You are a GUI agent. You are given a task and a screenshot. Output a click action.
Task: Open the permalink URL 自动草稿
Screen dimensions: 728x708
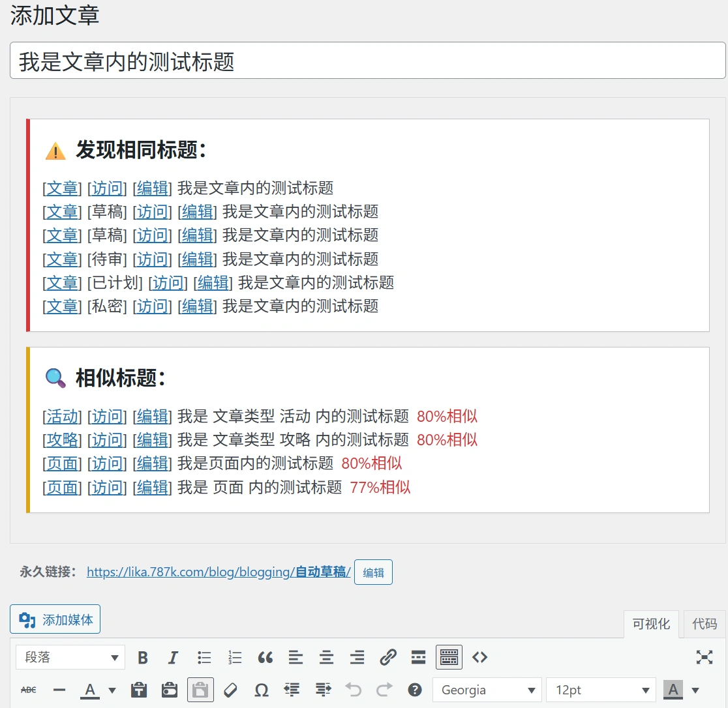[x=219, y=572]
